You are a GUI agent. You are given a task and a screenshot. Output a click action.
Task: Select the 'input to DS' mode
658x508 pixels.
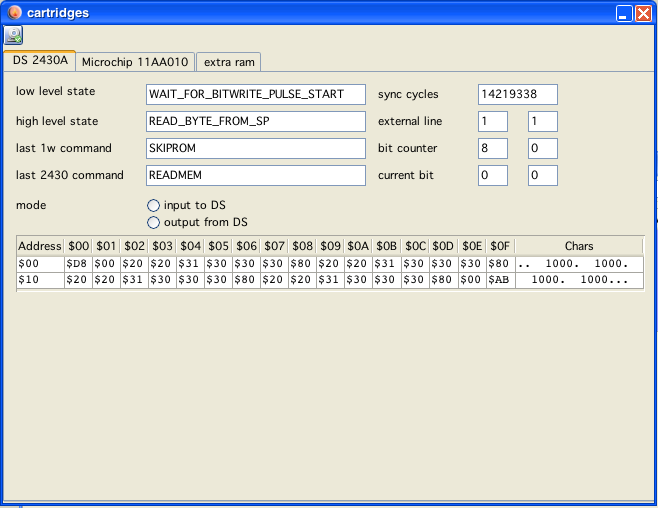coord(154,205)
